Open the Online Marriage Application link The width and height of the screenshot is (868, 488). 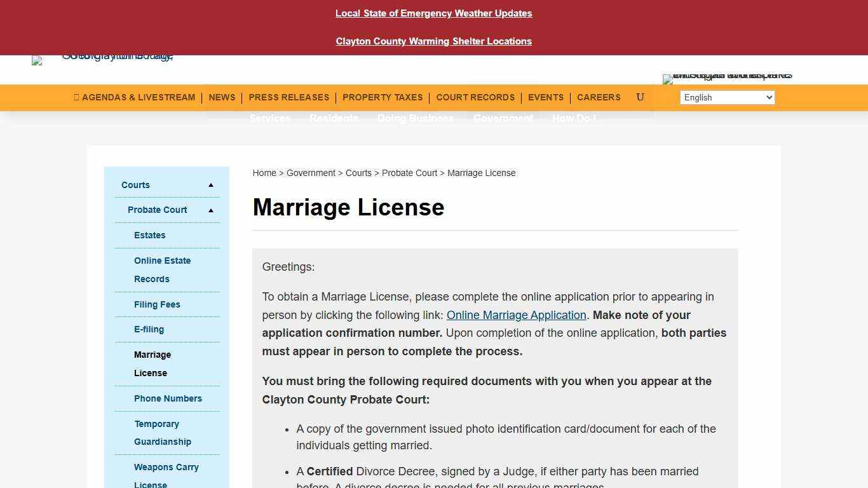pyautogui.click(x=516, y=315)
